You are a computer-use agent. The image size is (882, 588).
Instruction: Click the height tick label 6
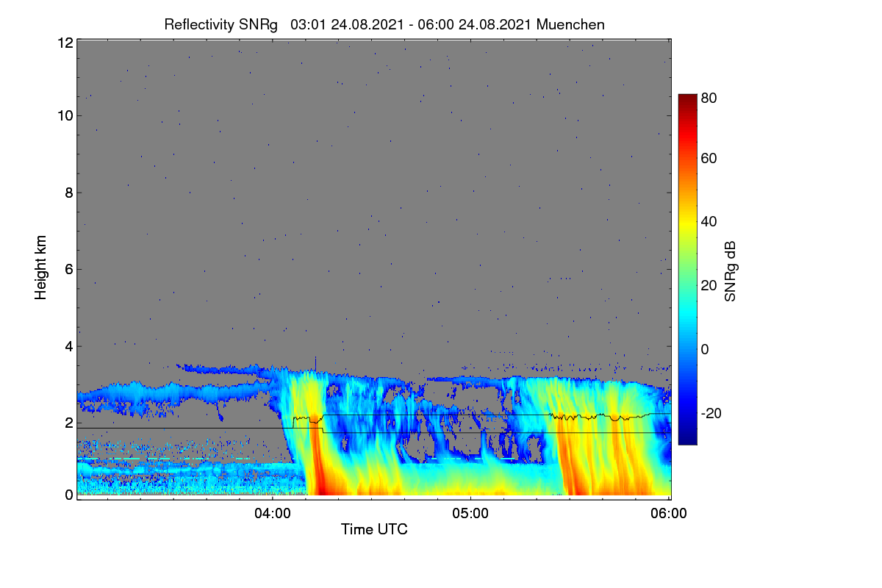(69, 269)
